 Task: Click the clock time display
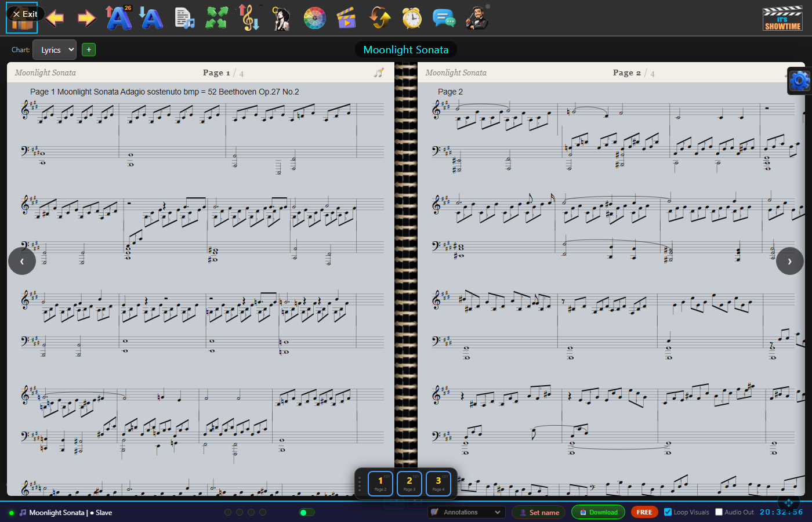pos(781,512)
